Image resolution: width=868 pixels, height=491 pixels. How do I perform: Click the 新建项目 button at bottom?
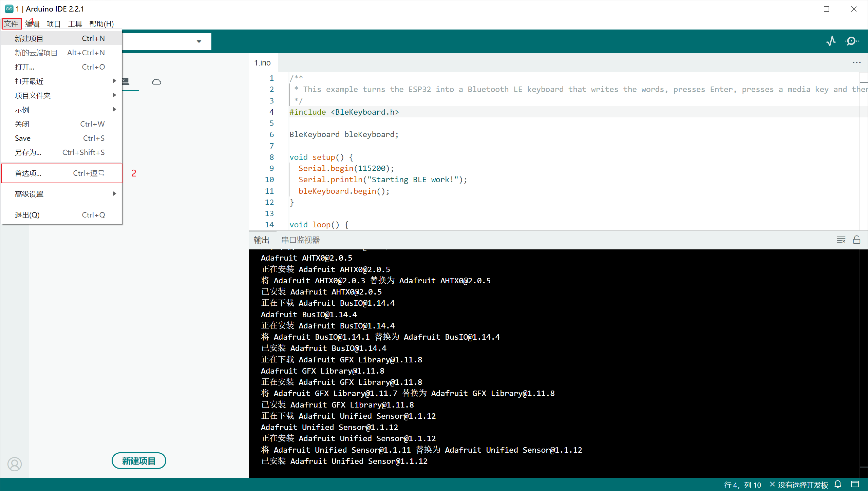(139, 460)
